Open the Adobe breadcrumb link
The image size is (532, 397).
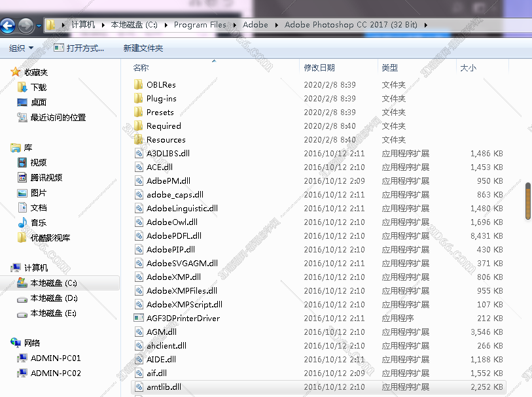255,25
